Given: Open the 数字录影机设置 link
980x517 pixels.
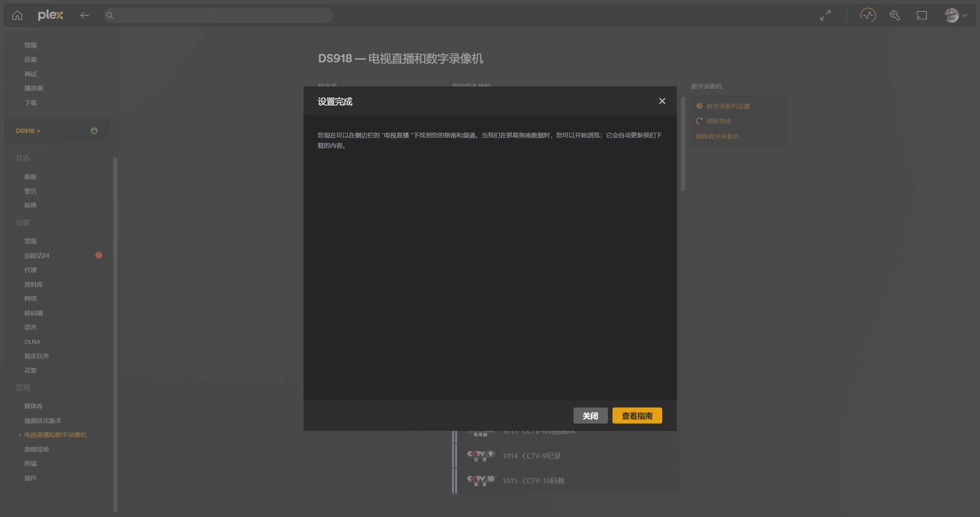Looking at the screenshot, I should [x=728, y=106].
